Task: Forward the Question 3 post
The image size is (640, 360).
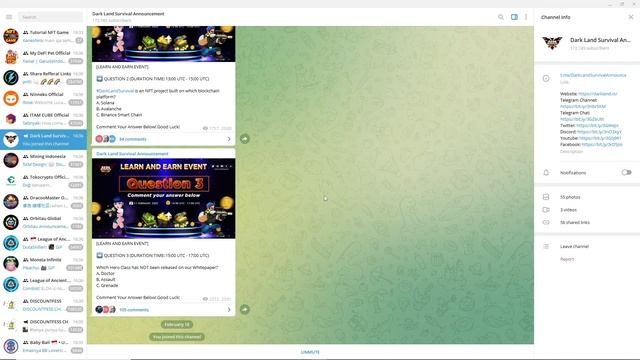Action: 244,309
